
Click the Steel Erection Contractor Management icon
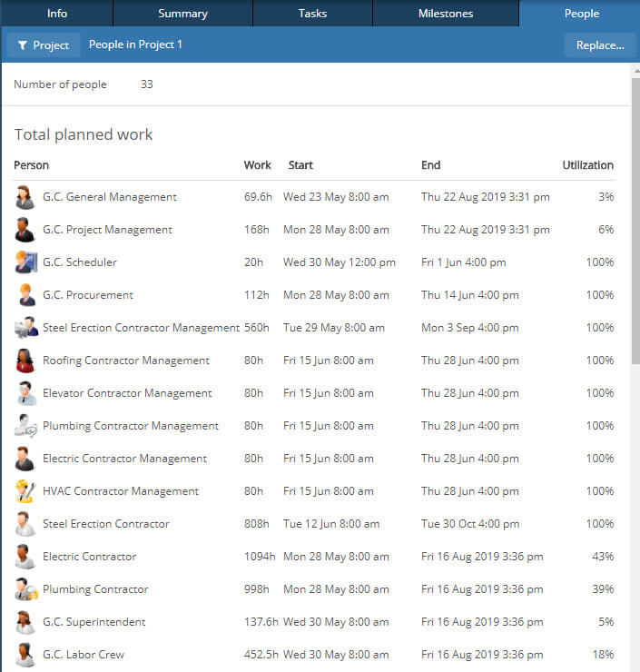(25, 328)
